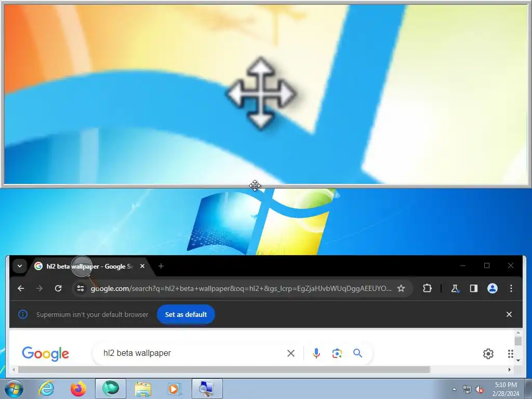532x399 pixels.
Task: View site information for google.com
Action: tap(81, 288)
